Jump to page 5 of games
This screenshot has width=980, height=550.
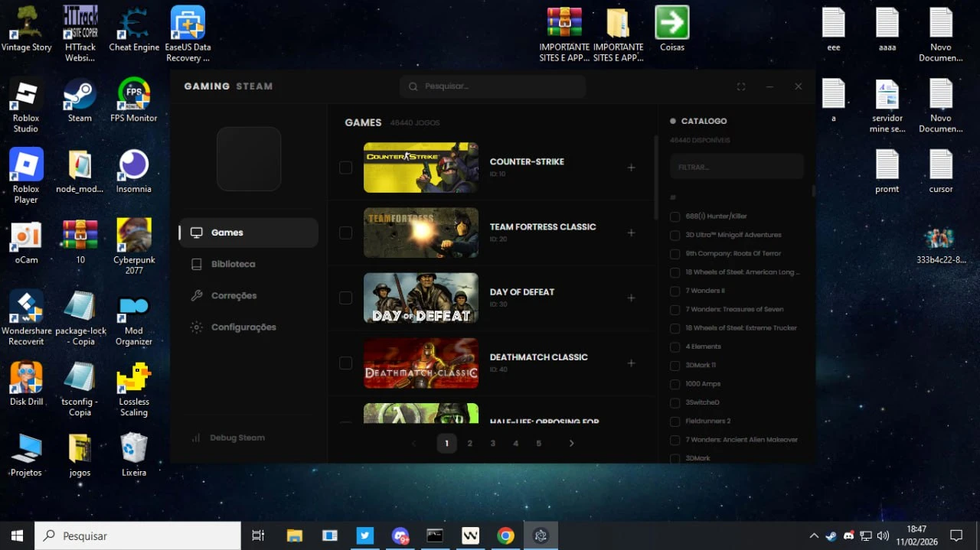pos(539,444)
